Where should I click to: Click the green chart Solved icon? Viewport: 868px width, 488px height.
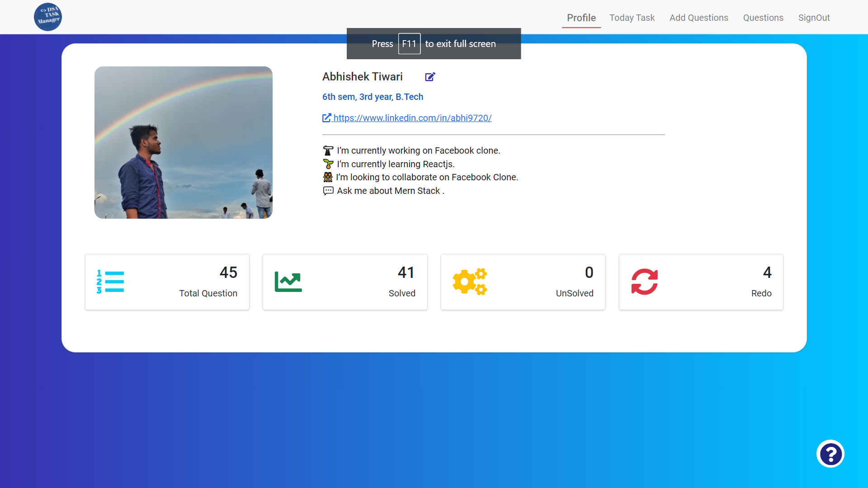coord(288,282)
